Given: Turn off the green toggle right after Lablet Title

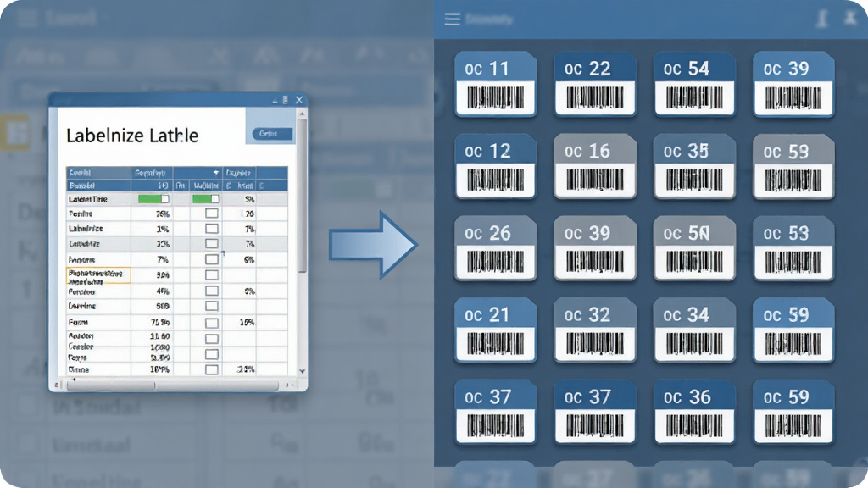Looking at the screenshot, I should [153, 198].
